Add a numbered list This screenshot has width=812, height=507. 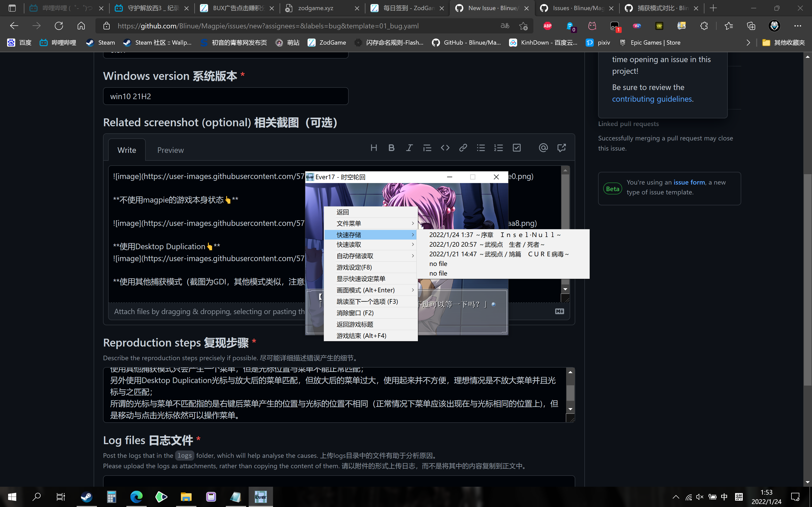[x=499, y=148]
